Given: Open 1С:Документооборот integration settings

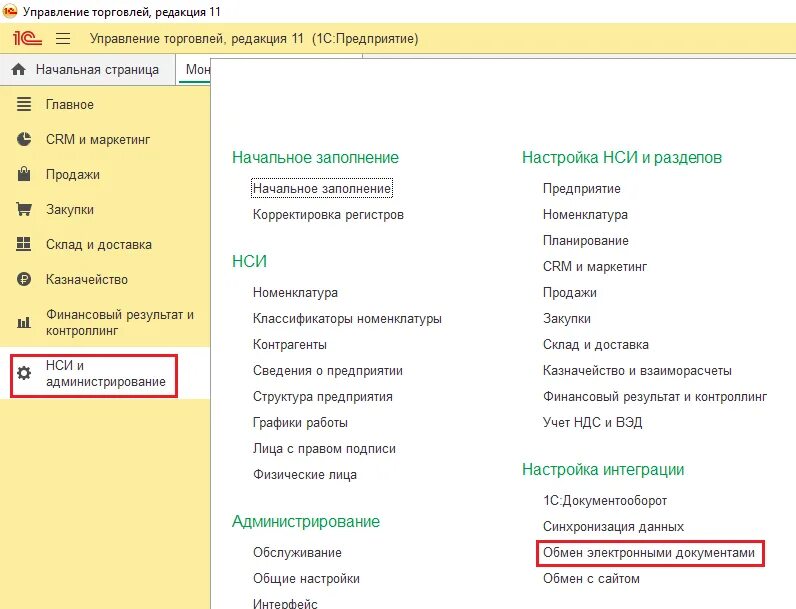Looking at the screenshot, I should point(605,500).
